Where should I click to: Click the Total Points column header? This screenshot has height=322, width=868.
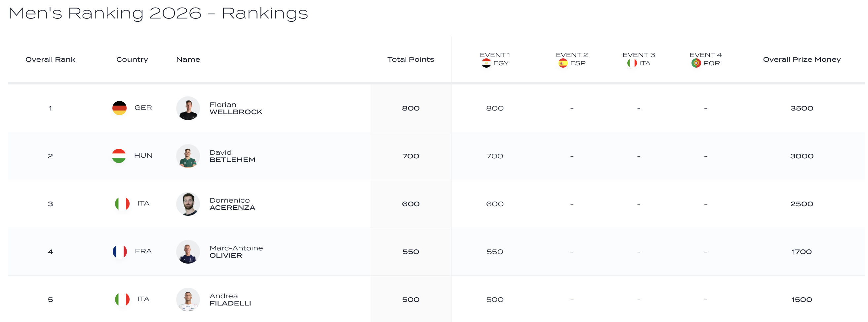[411, 60]
